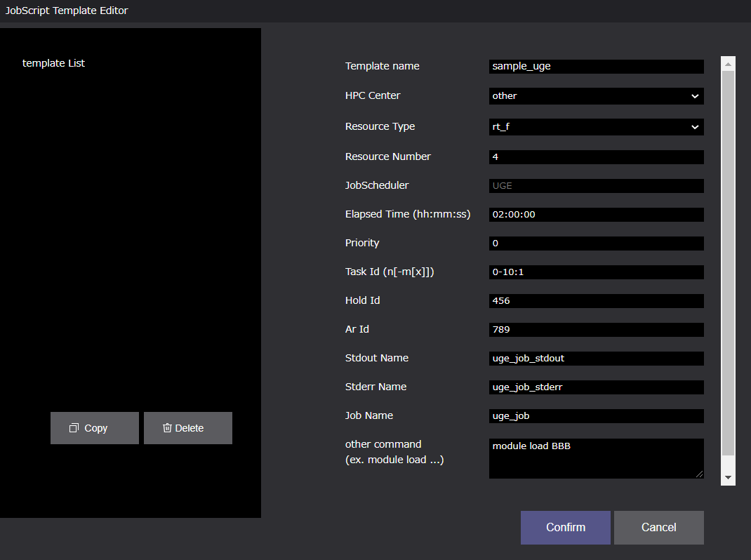The width and height of the screenshot is (751, 560).
Task: Focus the Resource Number field
Action: [596, 157]
